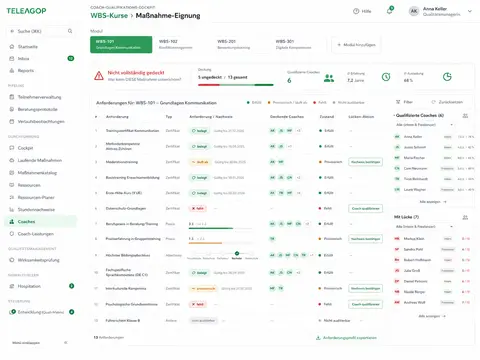Click the Suche search input field
This screenshot has height=360, width=480.
pyautogui.click(x=41, y=31)
